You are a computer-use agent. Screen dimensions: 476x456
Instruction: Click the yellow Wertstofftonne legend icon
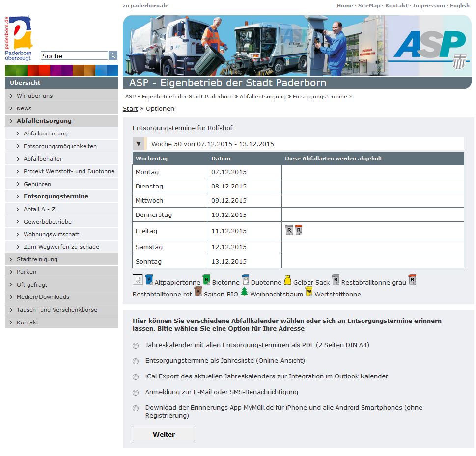tap(308, 291)
